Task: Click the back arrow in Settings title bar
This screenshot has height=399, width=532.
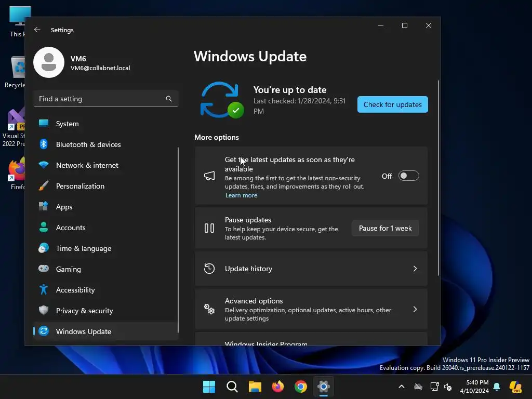Action: click(x=37, y=30)
